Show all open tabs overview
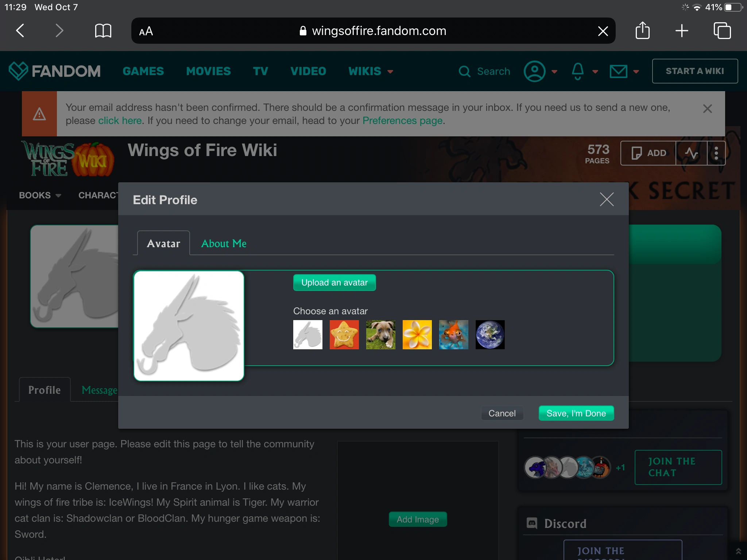747x560 pixels. (722, 31)
